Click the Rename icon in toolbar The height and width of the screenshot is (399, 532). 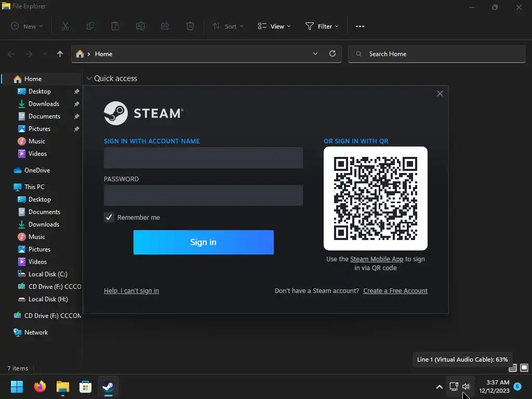(140, 26)
